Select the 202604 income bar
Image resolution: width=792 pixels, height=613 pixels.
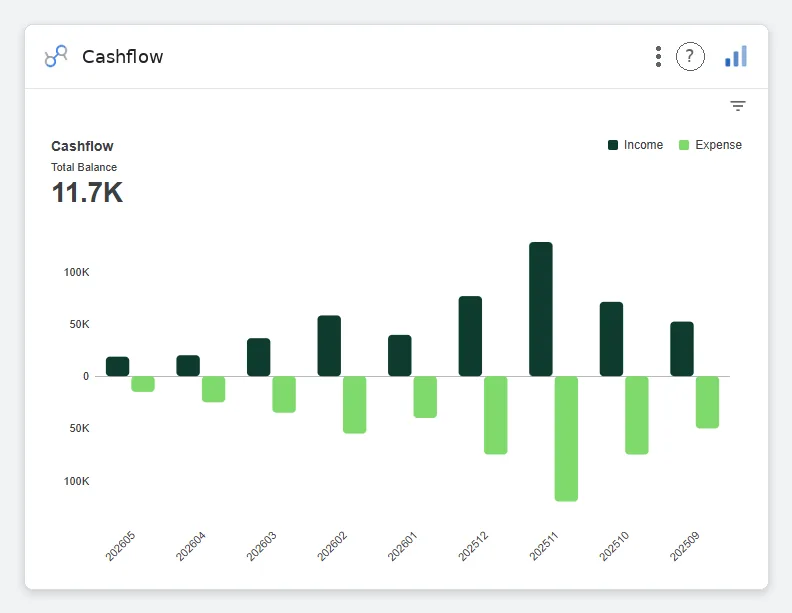click(x=188, y=366)
